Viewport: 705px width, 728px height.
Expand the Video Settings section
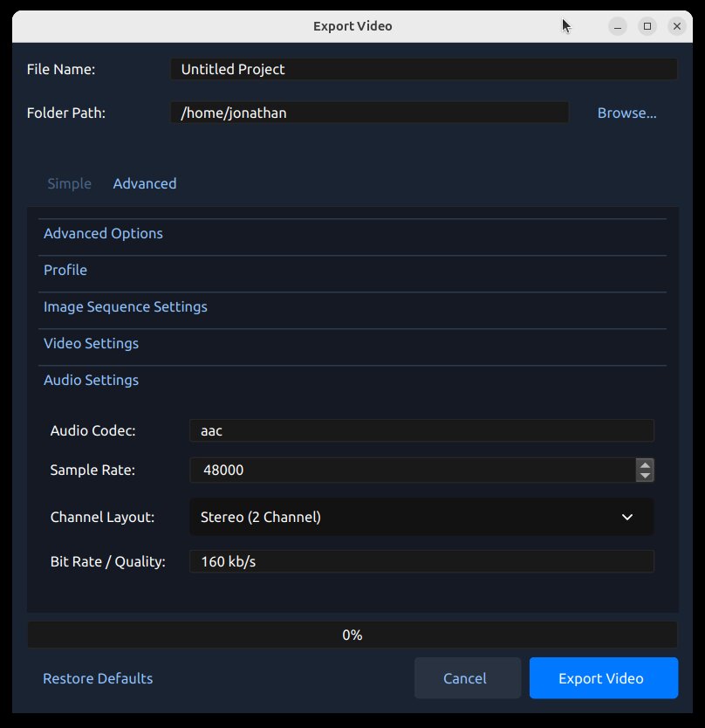(x=91, y=344)
